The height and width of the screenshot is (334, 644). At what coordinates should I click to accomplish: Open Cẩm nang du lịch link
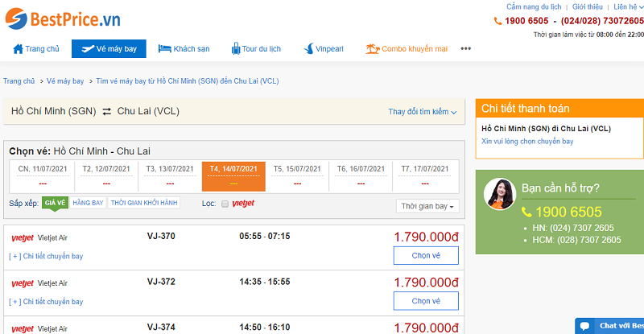click(534, 7)
